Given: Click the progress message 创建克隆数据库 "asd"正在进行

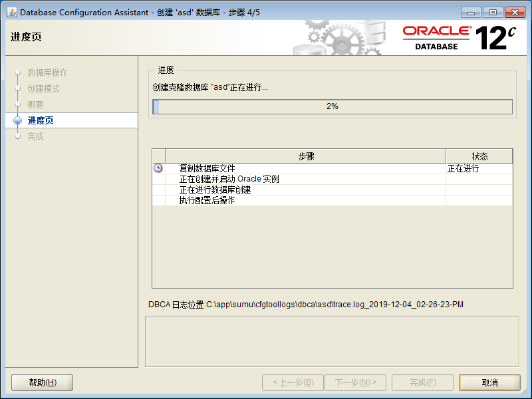Looking at the screenshot, I should coord(210,88).
